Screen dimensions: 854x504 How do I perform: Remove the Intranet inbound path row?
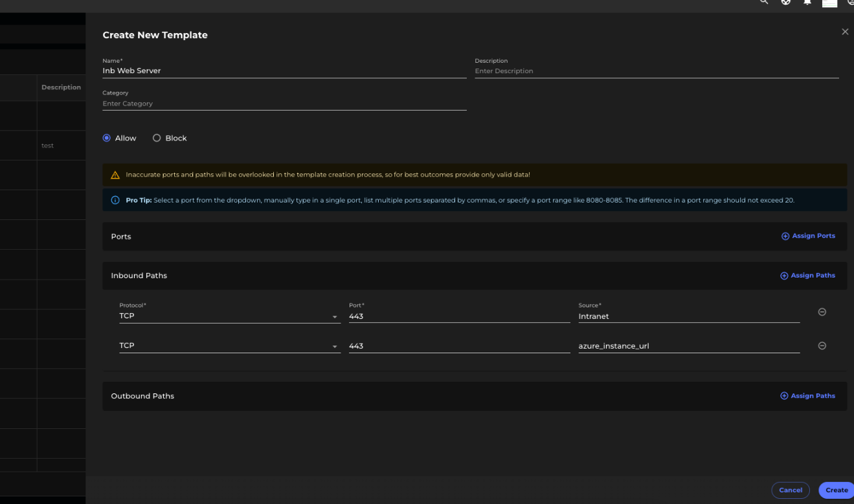click(822, 311)
